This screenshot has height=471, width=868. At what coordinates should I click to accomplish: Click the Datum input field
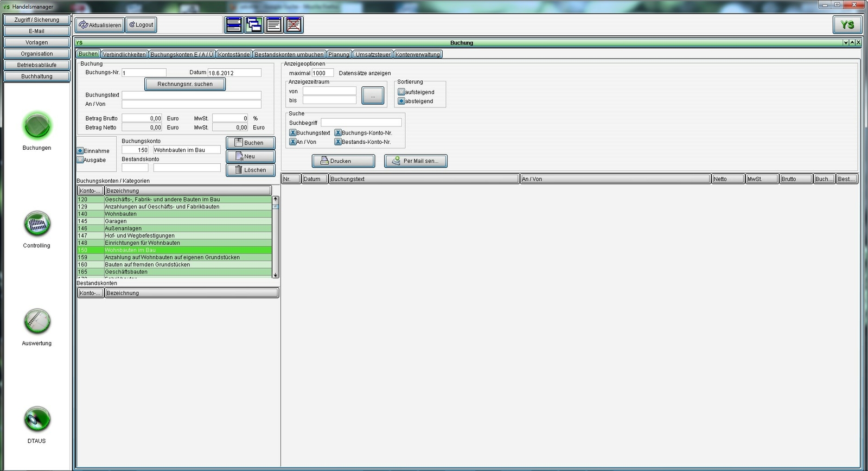point(234,73)
